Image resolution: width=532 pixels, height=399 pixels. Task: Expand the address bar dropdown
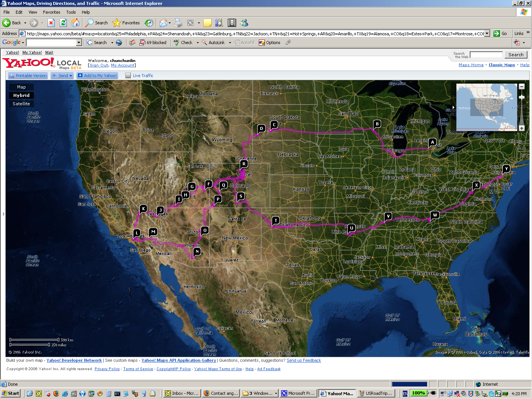coord(487,33)
